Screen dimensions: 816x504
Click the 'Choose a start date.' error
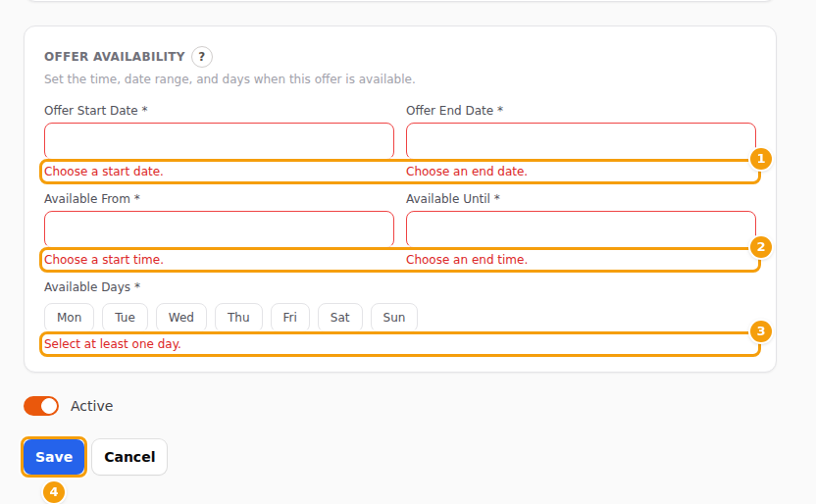tap(104, 172)
